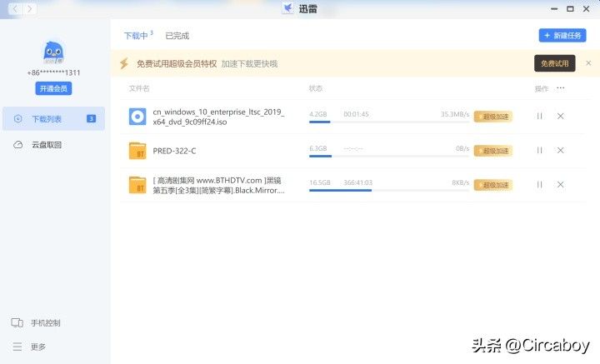600x364 pixels.
Task: Click the 开通会员 membership button
Action: [53, 88]
